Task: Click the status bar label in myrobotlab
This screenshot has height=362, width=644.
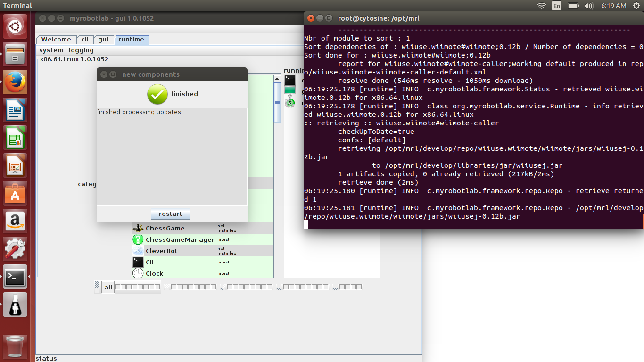Action: tap(46, 358)
